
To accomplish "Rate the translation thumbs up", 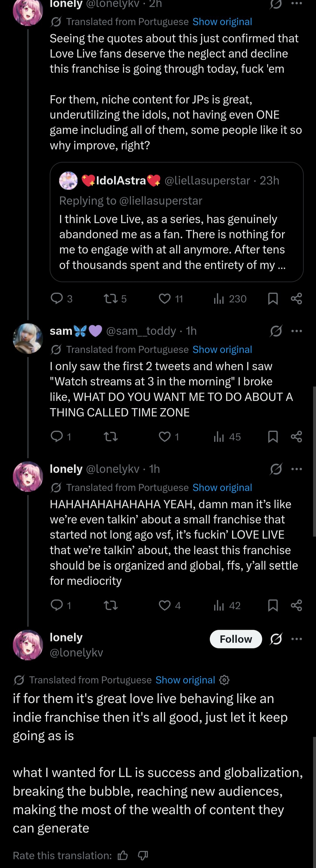I will point(122,855).
